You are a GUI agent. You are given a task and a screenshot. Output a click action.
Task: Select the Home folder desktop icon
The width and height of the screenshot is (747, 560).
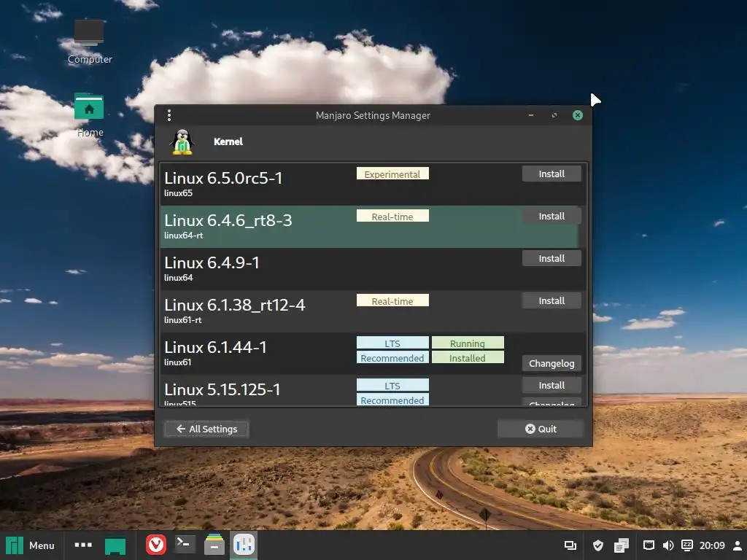(90, 115)
